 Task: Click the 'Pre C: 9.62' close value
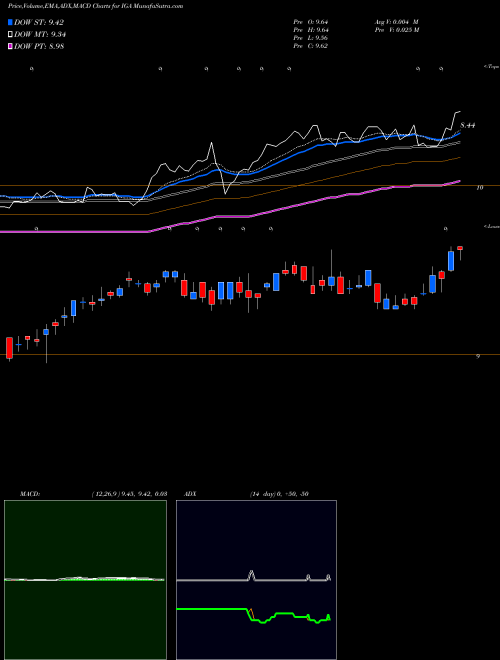[311, 46]
